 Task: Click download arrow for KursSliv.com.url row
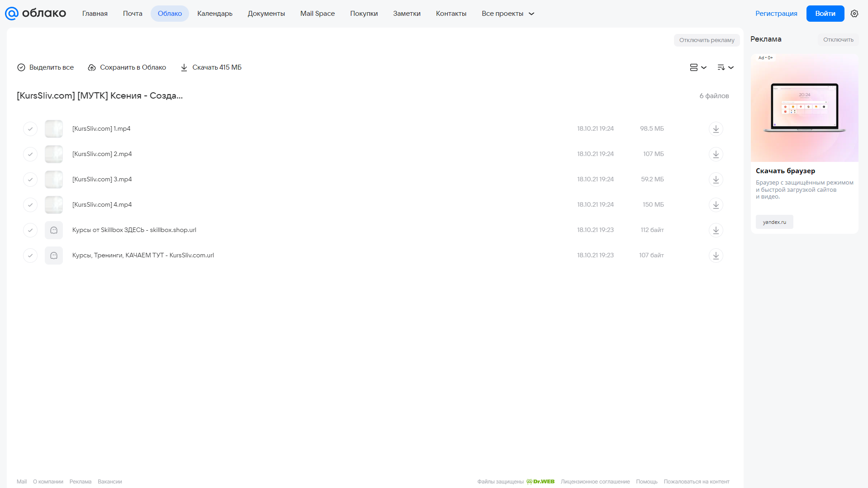(716, 256)
